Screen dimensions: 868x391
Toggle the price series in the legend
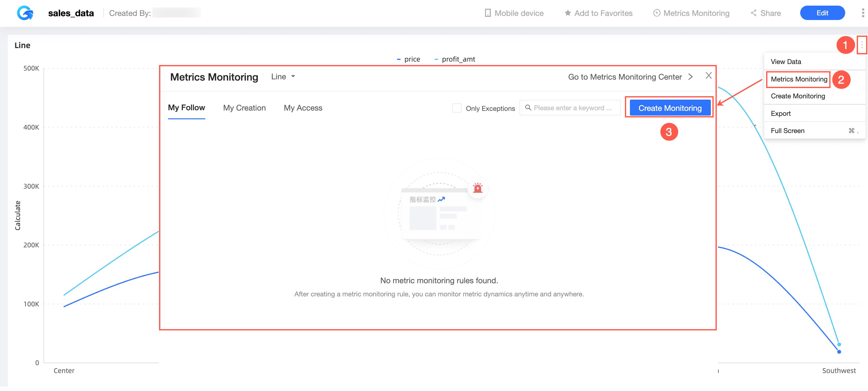point(409,59)
